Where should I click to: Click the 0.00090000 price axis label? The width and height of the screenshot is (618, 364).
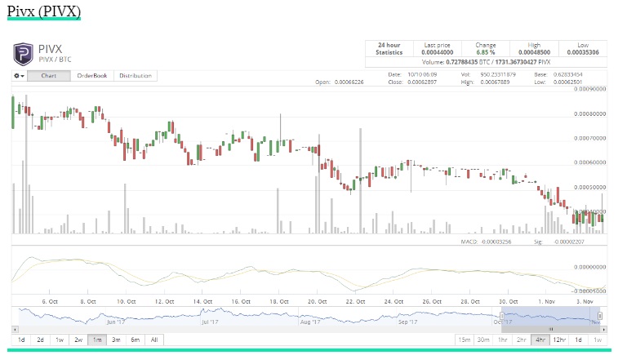click(x=589, y=89)
